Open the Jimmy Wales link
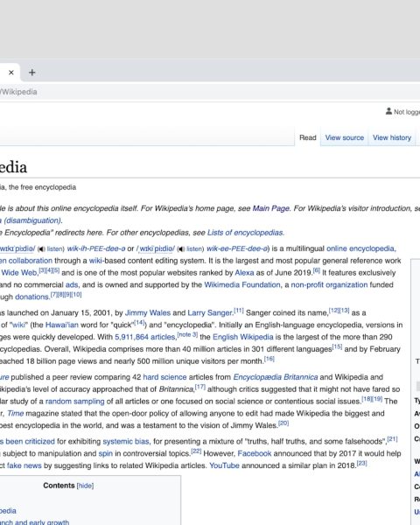 [148, 312]
